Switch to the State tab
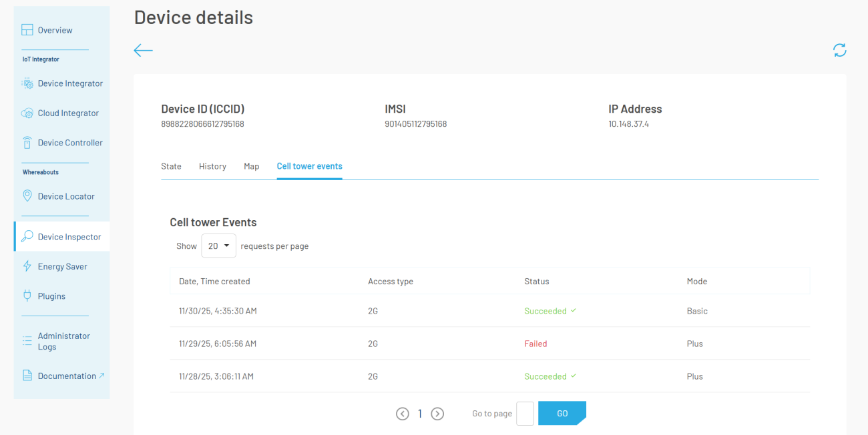This screenshot has height=435, width=868. [171, 166]
